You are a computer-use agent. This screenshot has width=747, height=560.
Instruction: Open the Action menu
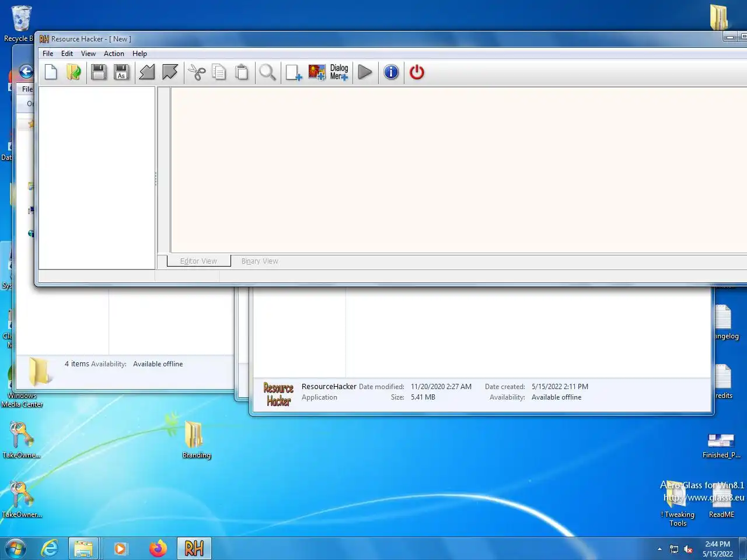coord(114,54)
